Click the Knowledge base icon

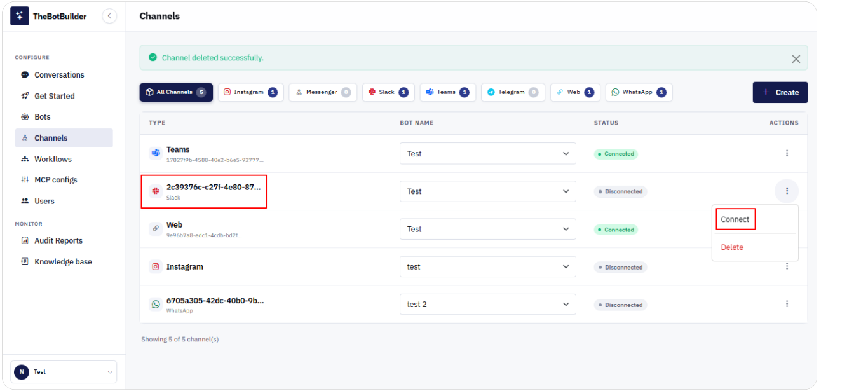tap(25, 261)
